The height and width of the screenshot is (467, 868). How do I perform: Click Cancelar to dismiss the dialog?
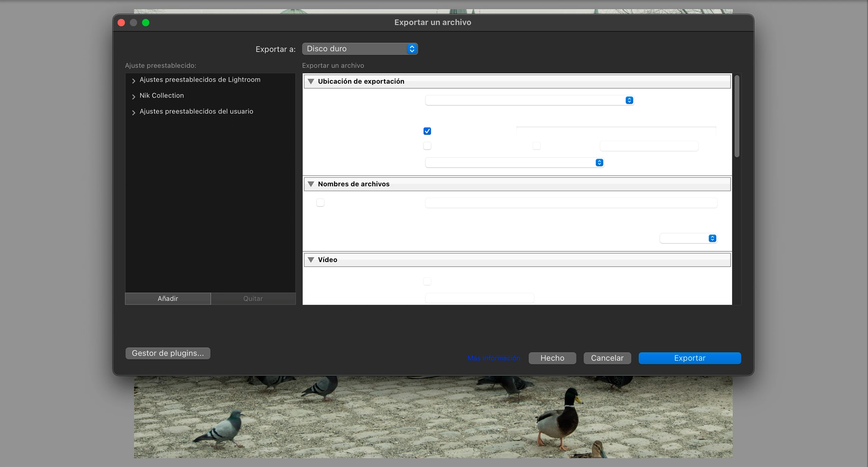[607, 358]
